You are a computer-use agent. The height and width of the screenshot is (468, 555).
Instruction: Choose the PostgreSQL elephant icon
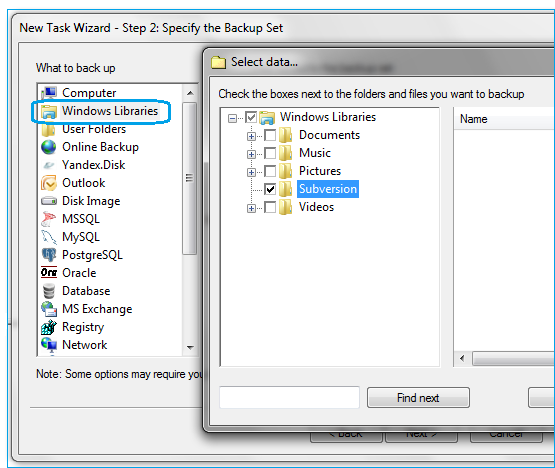[x=49, y=255]
